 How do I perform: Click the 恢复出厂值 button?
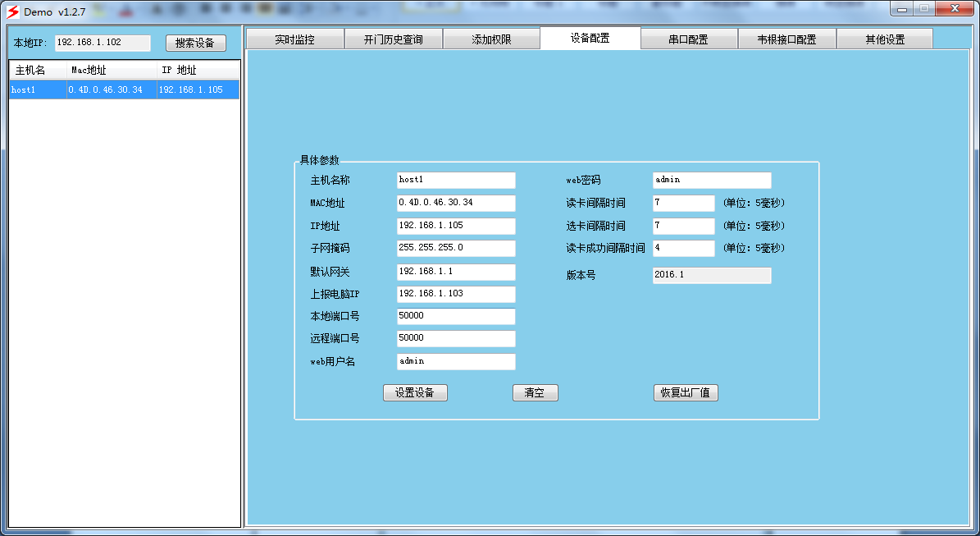686,393
